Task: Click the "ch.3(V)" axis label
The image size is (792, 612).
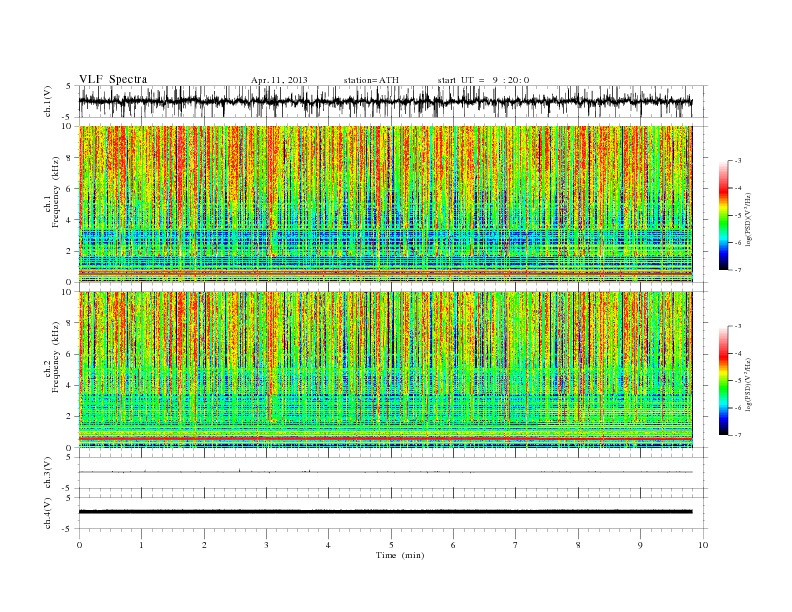Action: 48,473
